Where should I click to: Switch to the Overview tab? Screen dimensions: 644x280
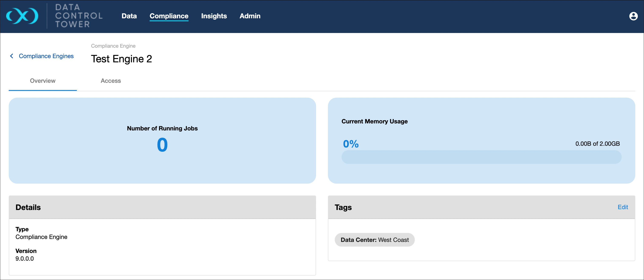click(43, 81)
